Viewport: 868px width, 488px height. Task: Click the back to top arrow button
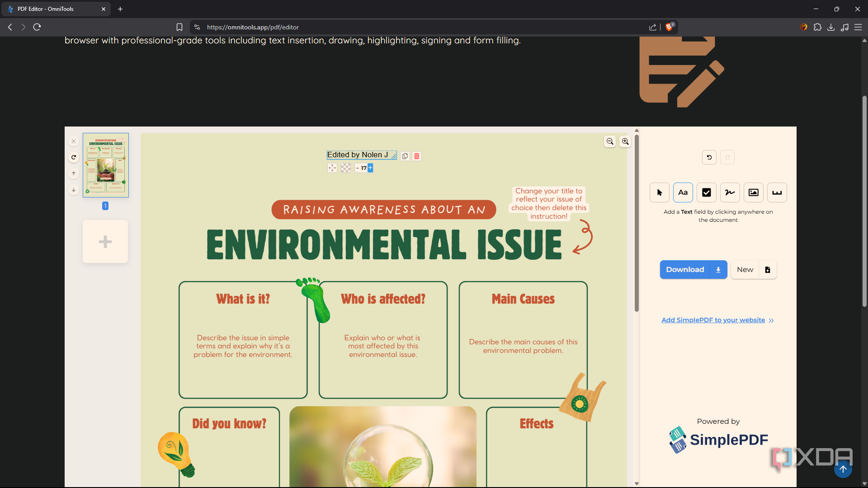click(843, 469)
